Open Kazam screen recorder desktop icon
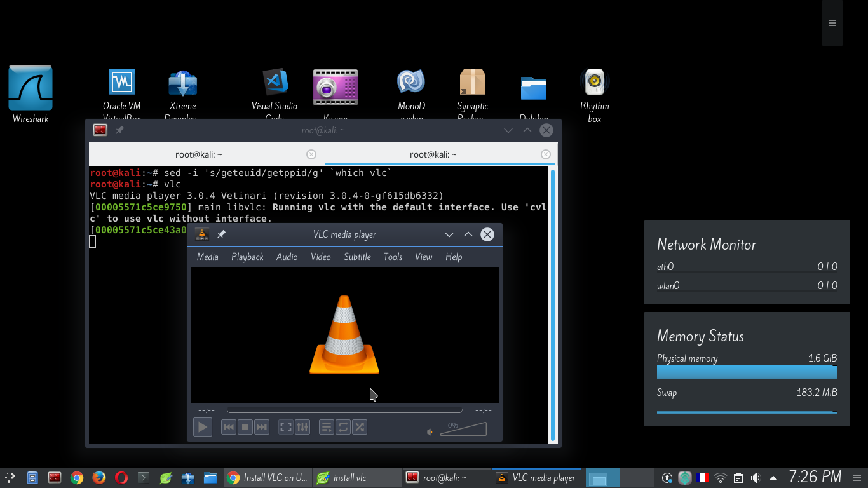 point(336,93)
